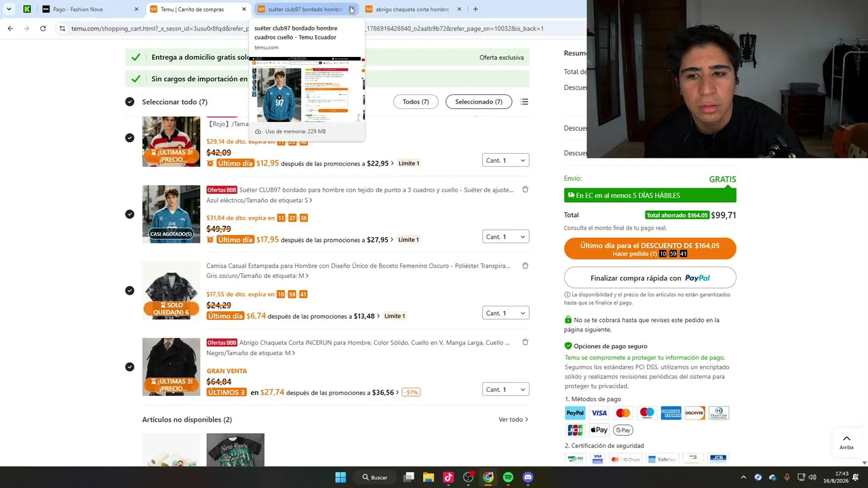Open the Camisa Casual Estampada product title
The width and height of the screenshot is (868, 488).
click(358, 266)
